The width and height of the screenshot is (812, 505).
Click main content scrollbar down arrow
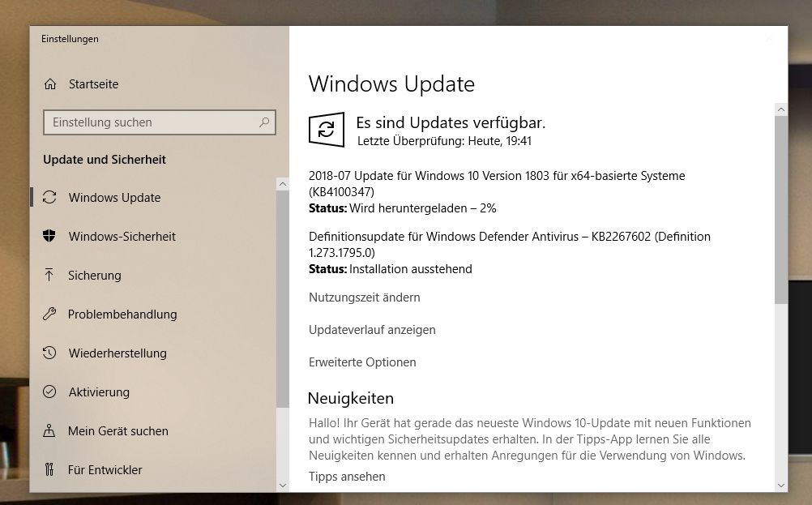781,486
